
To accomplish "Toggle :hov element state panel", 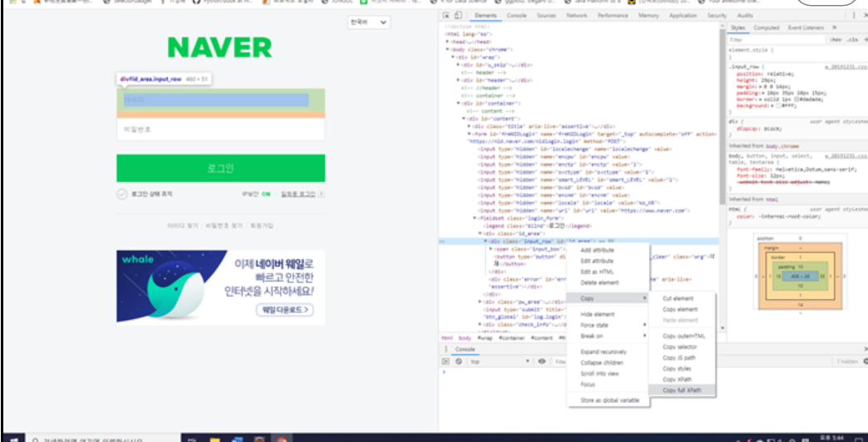I will [836, 40].
